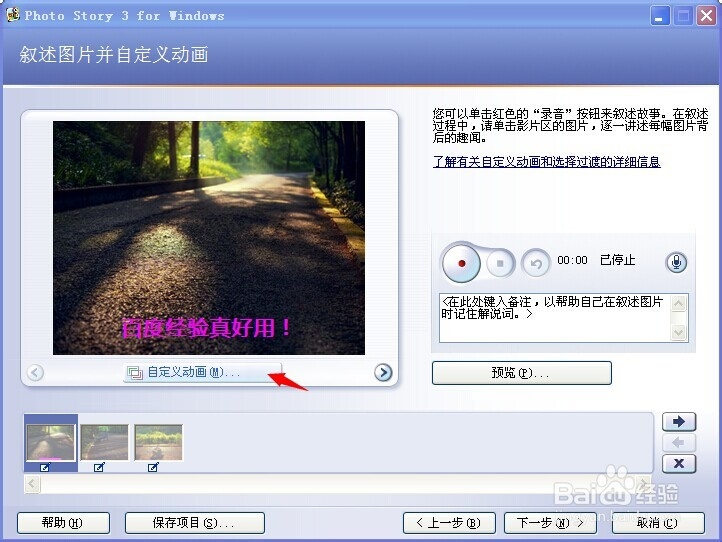The image size is (722, 542).
Task: Click the 帮助(H) help button
Action: click(x=63, y=523)
